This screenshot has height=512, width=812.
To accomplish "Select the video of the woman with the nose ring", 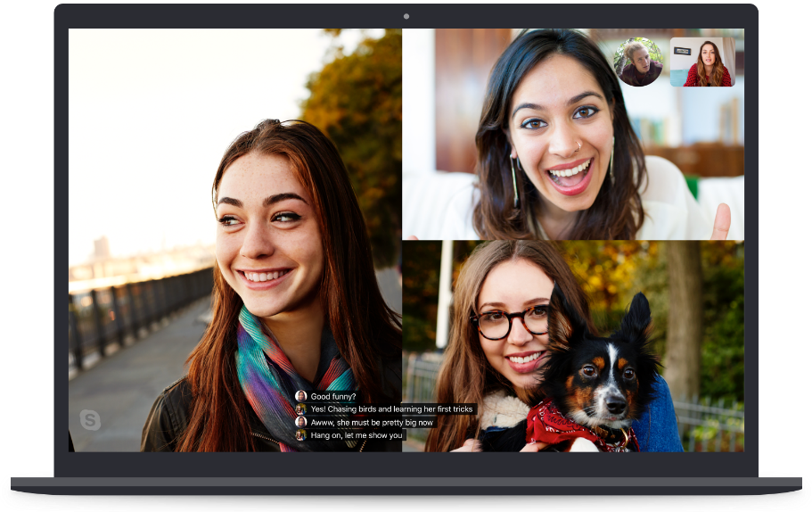I will [x=573, y=134].
